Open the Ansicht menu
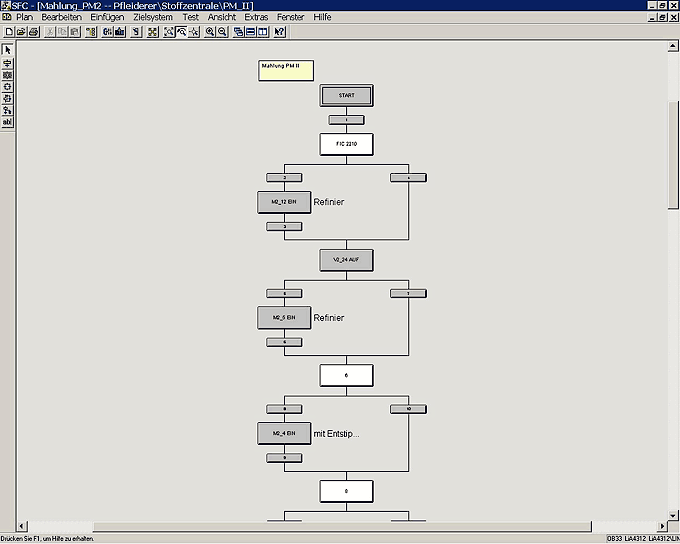680x544 pixels. click(x=221, y=18)
